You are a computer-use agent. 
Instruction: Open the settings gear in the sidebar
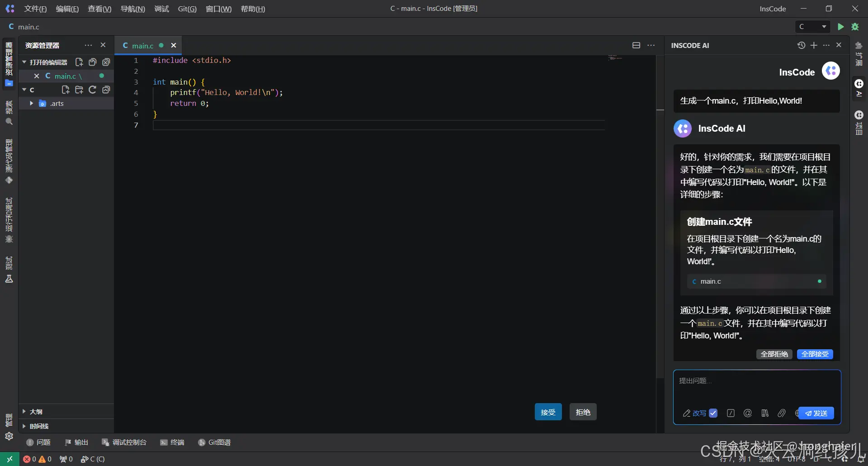[x=9, y=436]
